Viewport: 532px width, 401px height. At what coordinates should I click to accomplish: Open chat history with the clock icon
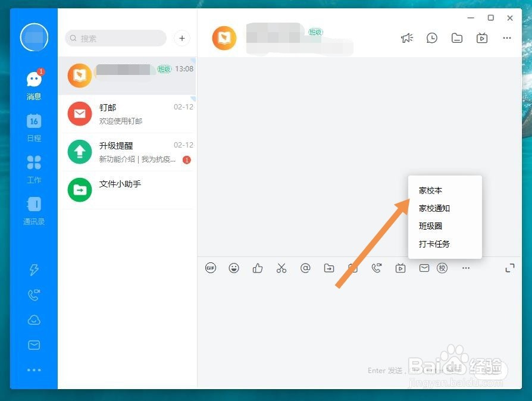pos(431,37)
